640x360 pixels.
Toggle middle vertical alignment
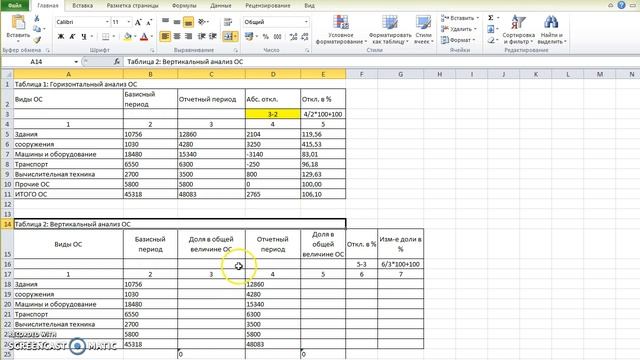coord(177,22)
